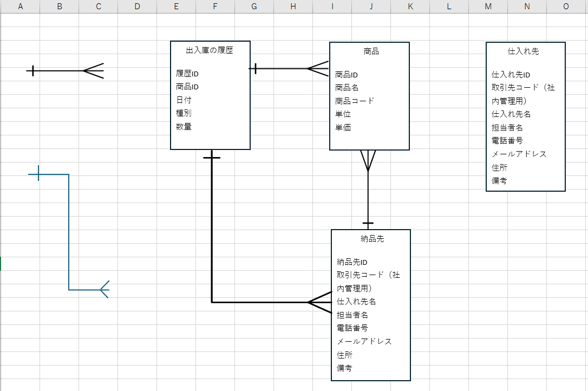Select column I header
The height and width of the screenshot is (391, 588).
point(332,6)
